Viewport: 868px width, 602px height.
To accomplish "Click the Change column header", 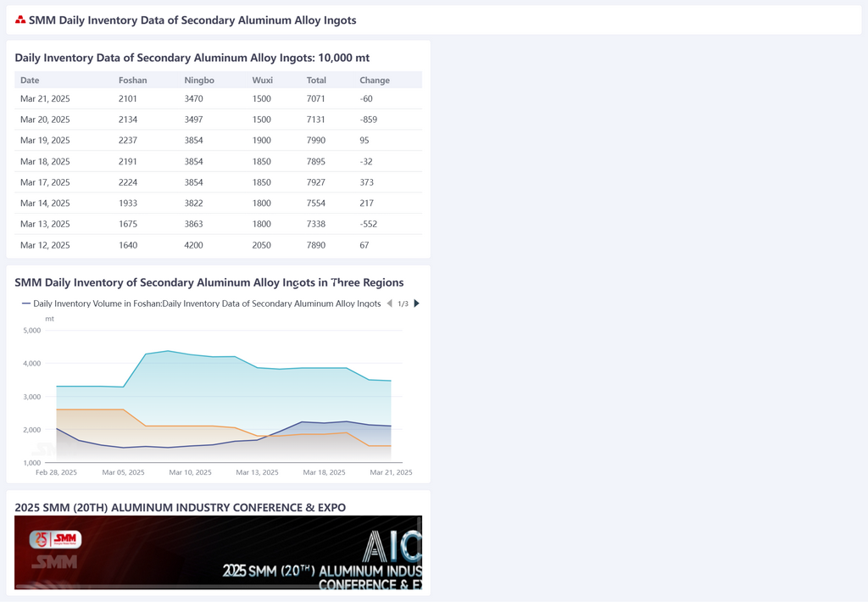I will [x=375, y=81].
